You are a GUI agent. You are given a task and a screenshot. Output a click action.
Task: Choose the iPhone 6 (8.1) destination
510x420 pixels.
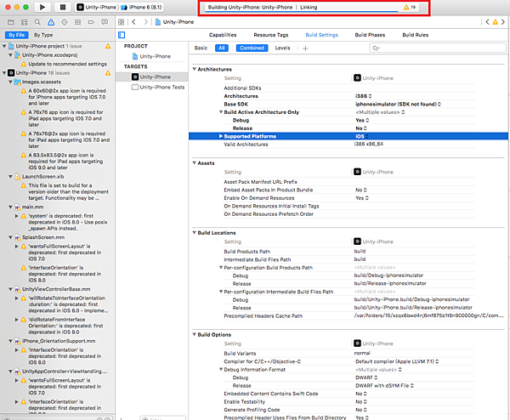[141, 7]
